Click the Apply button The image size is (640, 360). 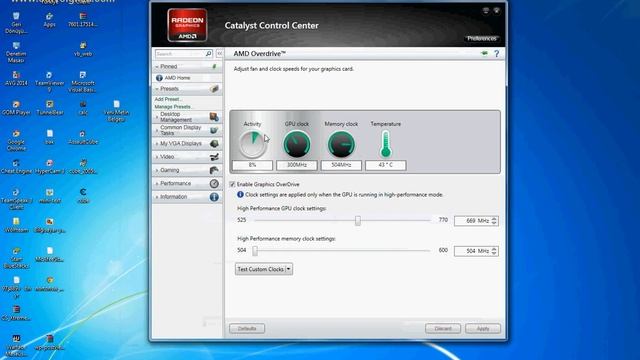(483, 329)
